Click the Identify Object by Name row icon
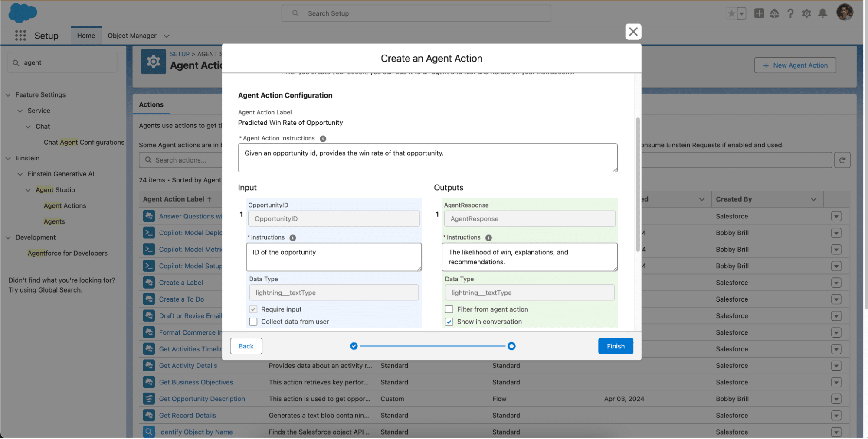 [x=149, y=432]
